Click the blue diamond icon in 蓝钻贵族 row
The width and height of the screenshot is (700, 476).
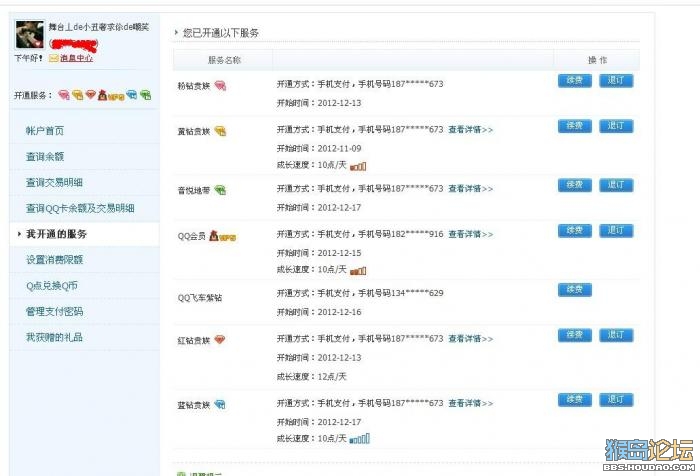(220, 405)
